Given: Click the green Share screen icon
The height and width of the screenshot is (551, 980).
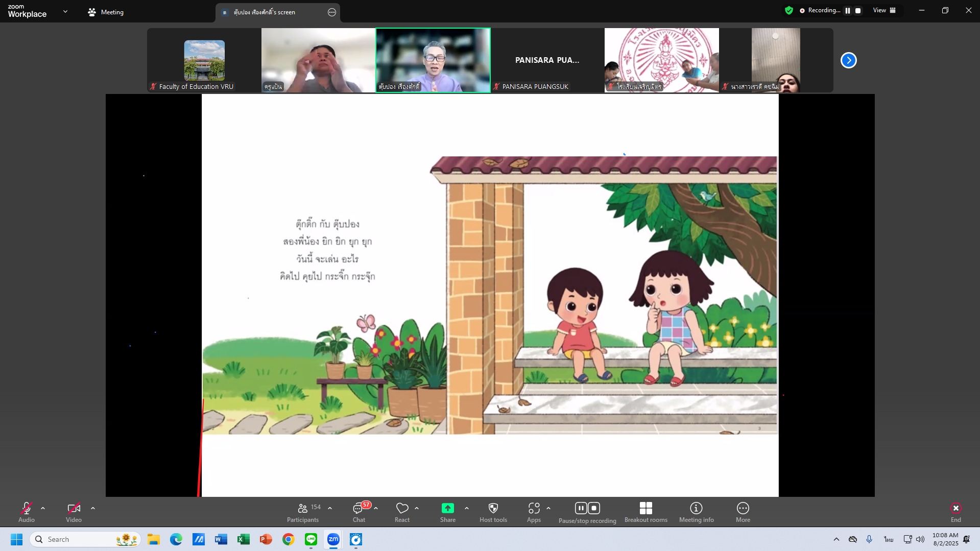Looking at the screenshot, I should [447, 509].
